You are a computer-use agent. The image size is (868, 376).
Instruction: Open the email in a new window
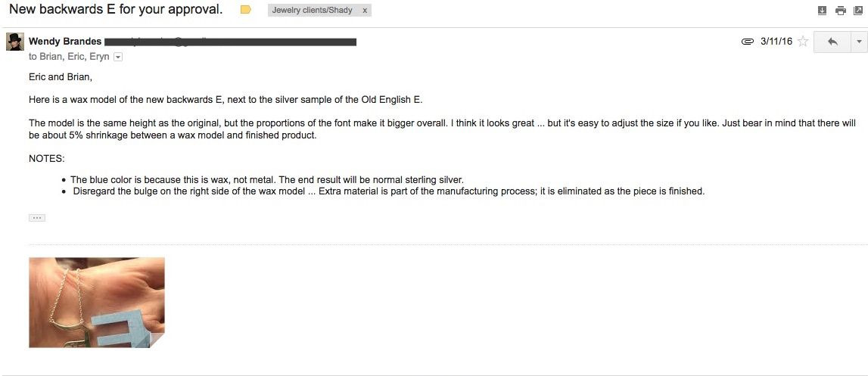click(858, 10)
